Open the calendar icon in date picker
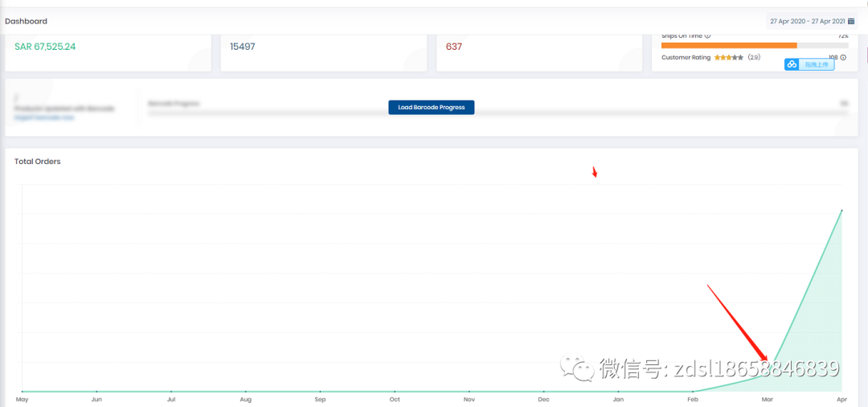This screenshot has width=868, height=407. click(851, 21)
